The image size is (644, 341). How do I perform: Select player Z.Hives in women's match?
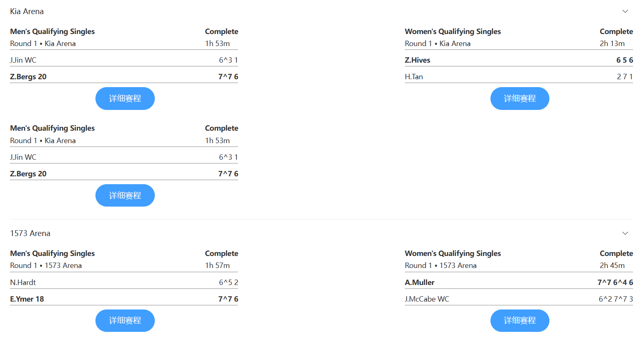pos(417,60)
